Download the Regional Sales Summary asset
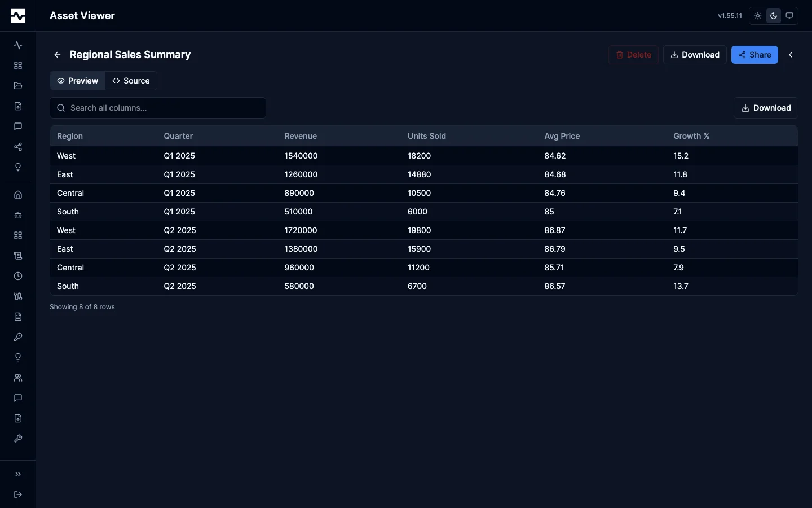Image resolution: width=812 pixels, height=508 pixels. point(694,55)
